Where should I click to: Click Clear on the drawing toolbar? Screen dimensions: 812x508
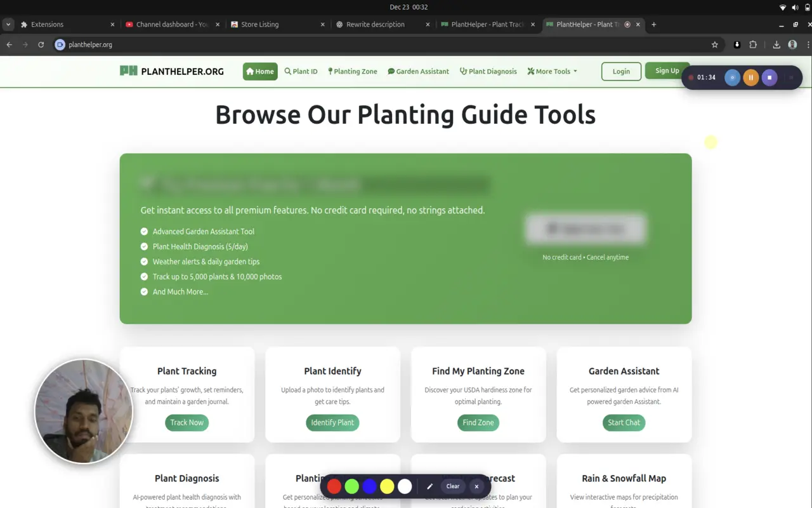point(453,486)
